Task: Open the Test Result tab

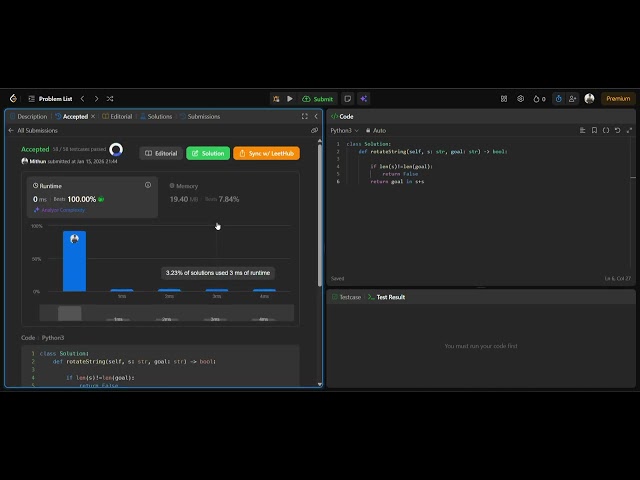Action: click(x=386, y=297)
